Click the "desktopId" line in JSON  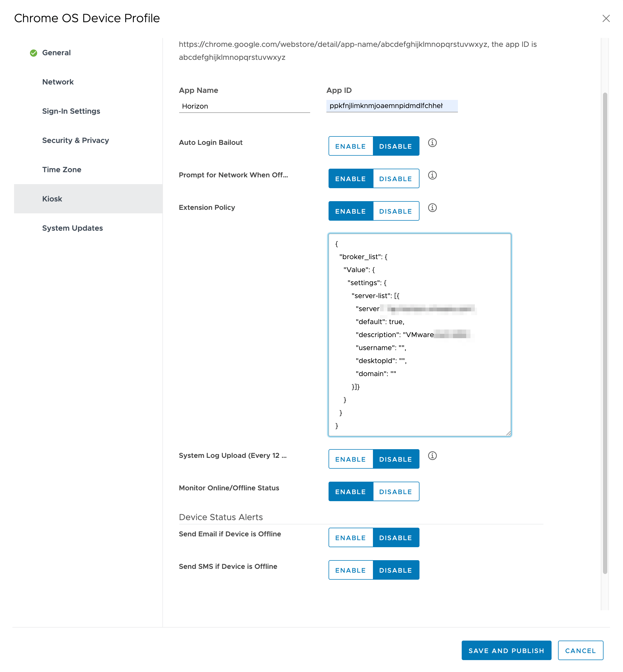(x=381, y=361)
